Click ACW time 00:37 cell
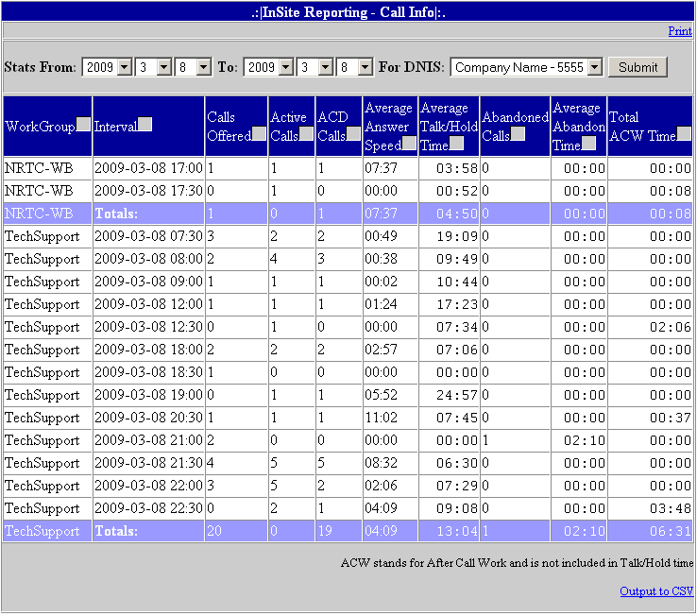This screenshot has width=697, height=616. (x=650, y=418)
